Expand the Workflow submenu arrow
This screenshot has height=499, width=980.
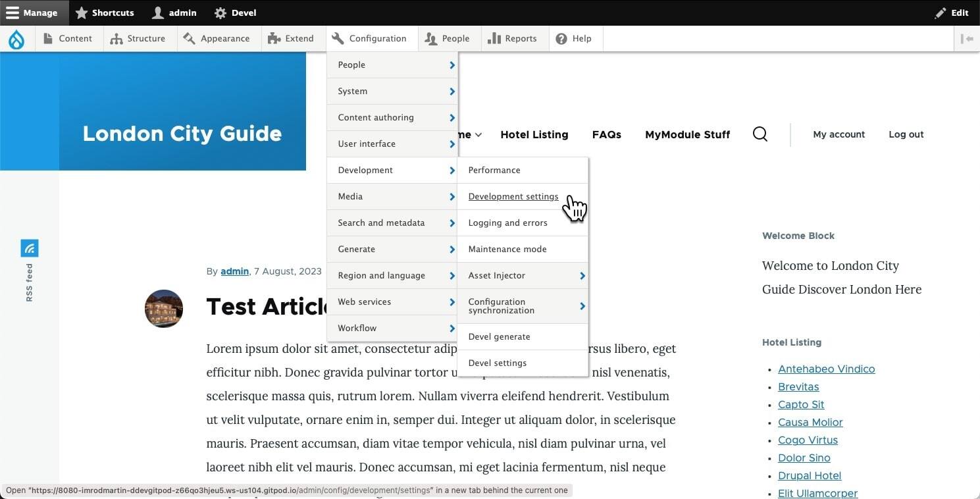point(452,328)
